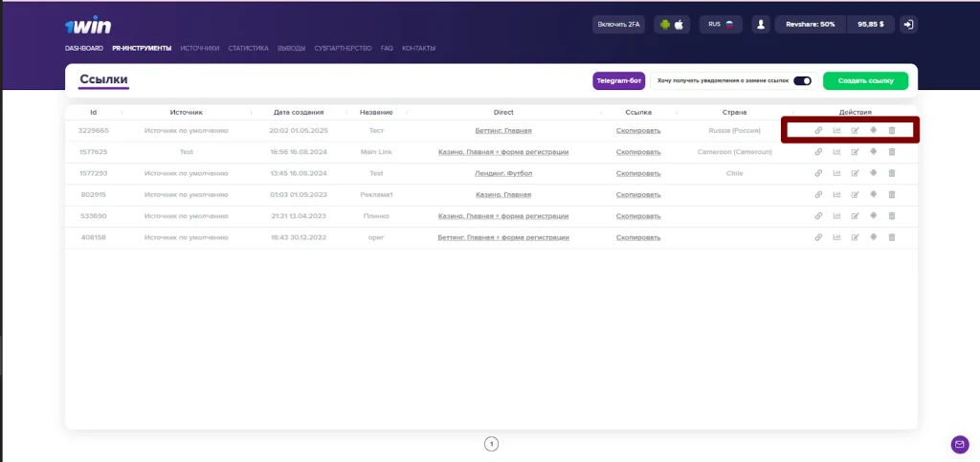The width and height of the screenshot is (980, 462).
Task: Toggle link replacement notifications switch
Action: (802, 80)
